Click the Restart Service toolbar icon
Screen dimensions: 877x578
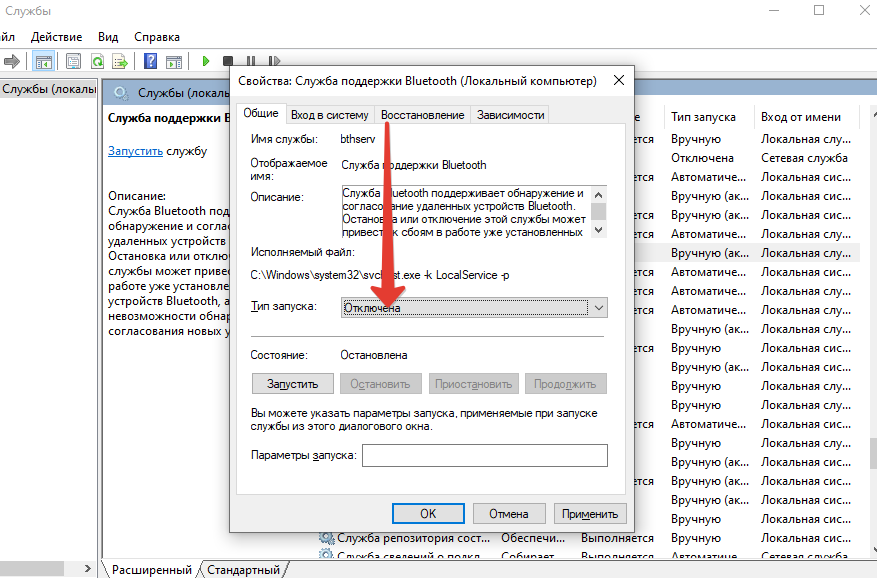[275, 60]
